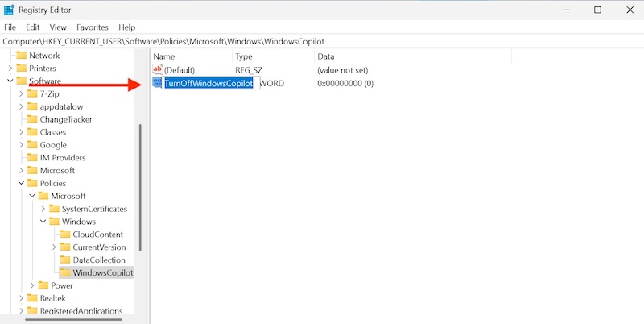
Task: Click the 7-Zip folder icon
Action: pos(32,93)
